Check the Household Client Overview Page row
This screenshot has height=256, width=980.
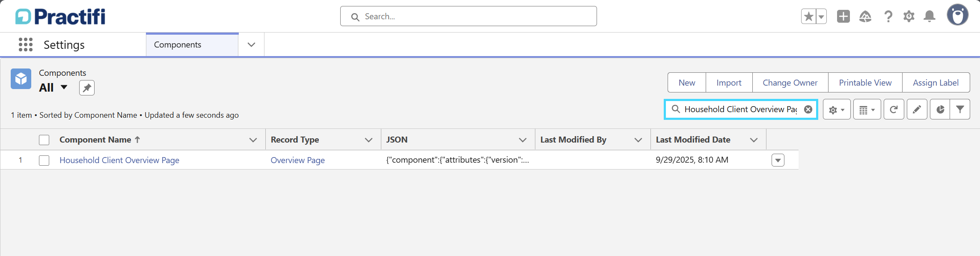pyautogui.click(x=44, y=161)
